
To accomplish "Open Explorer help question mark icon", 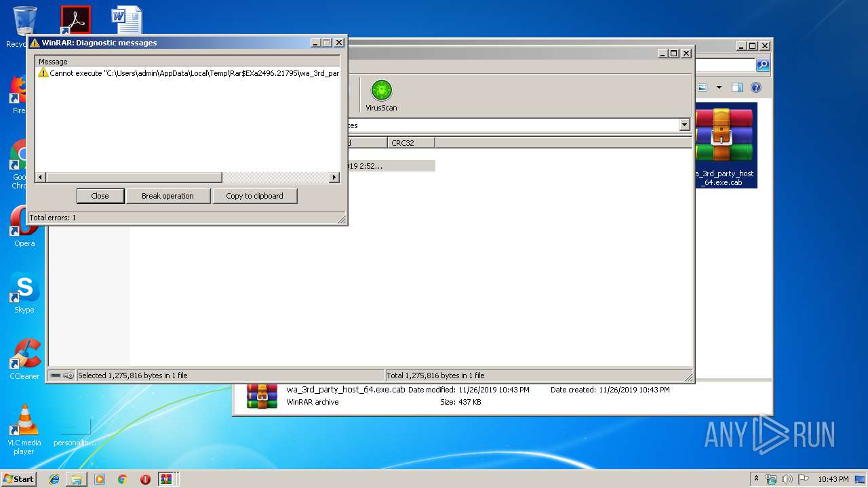I will (x=756, y=87).
